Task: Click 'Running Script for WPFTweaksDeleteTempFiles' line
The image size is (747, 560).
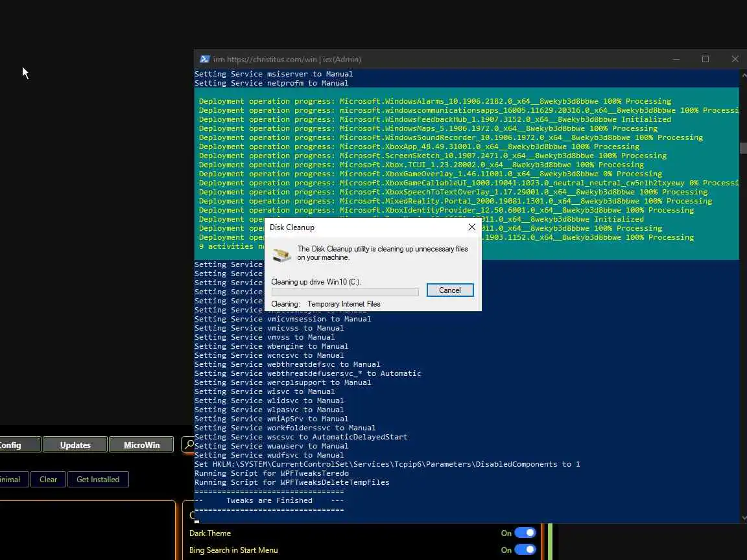Action: [292, 482]
